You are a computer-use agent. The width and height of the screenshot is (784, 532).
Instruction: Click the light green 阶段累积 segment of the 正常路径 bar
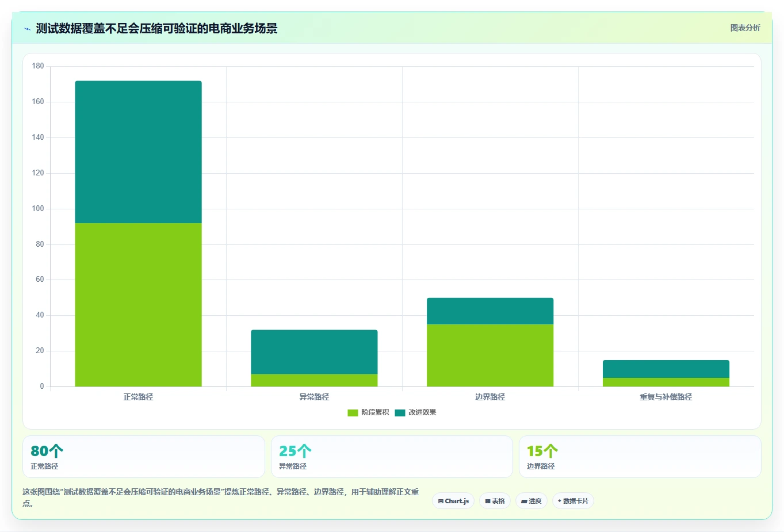click(138, 305)
